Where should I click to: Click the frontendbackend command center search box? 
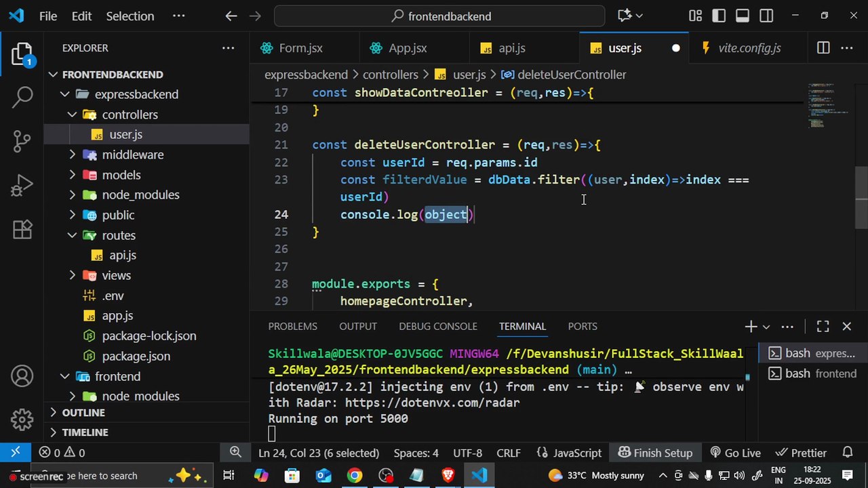tap(439, 16)
